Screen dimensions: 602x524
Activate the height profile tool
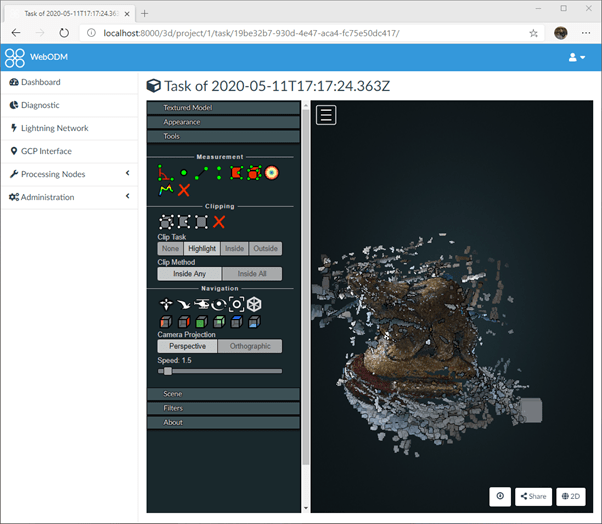click(x=165, y=189)
